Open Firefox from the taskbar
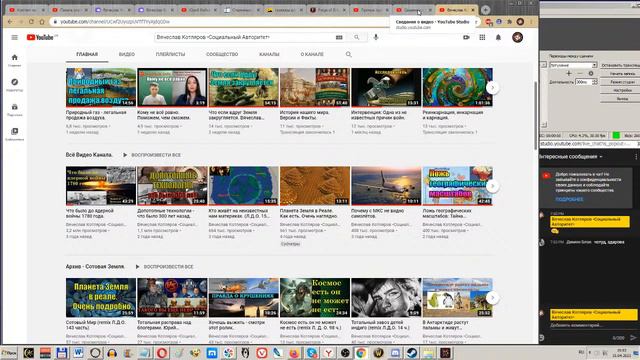Image resolution: width=640 pixels, height=360 pixels. 295,353
